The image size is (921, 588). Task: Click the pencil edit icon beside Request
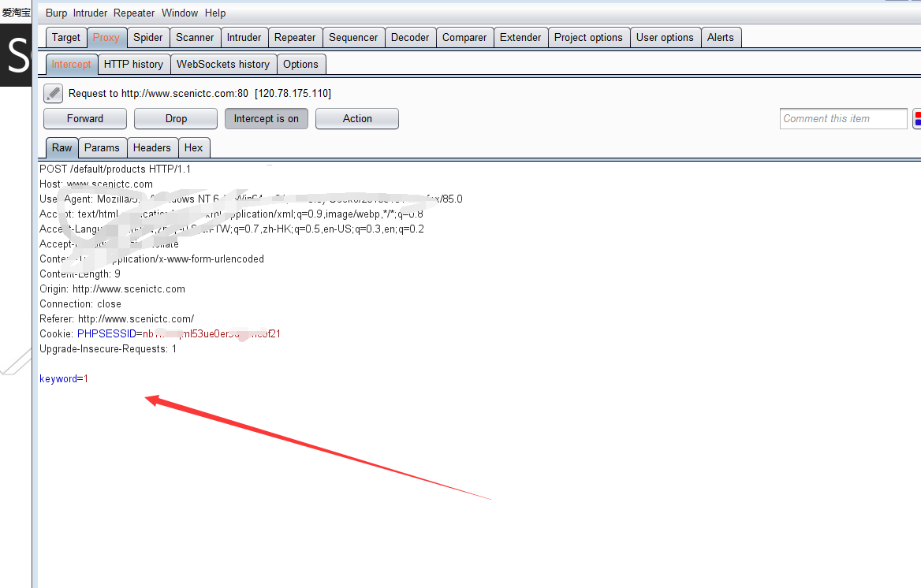[x=54, y=93]
